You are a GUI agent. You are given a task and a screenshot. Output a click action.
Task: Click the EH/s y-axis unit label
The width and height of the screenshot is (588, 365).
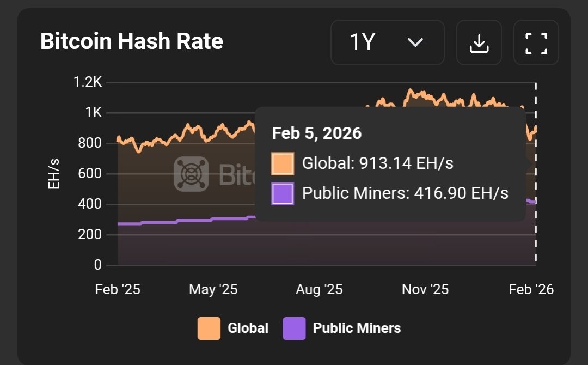point(53,174)
